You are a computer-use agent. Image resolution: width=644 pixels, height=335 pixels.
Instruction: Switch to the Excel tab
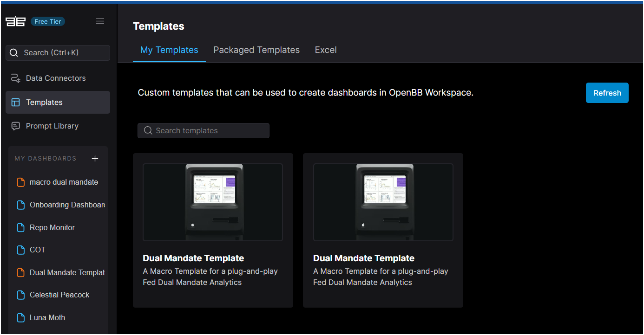(326, 50)
